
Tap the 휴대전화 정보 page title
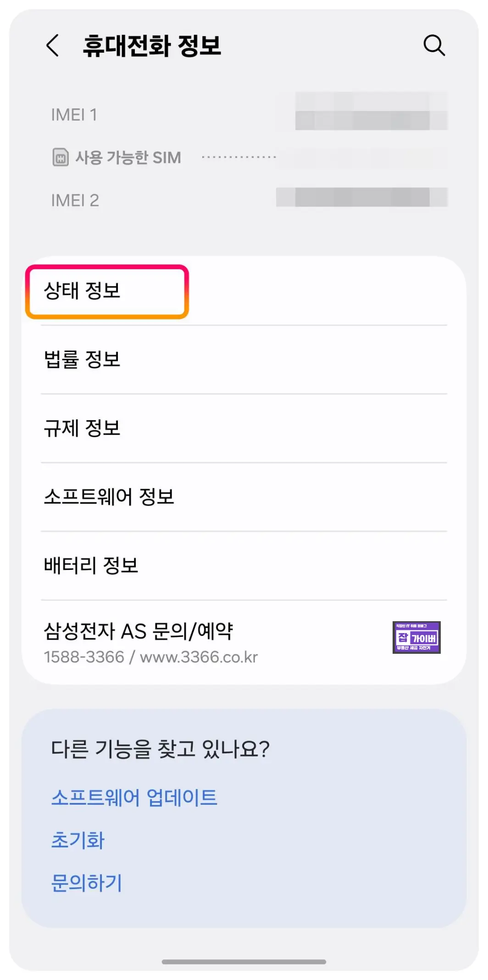tap(152, 46)
